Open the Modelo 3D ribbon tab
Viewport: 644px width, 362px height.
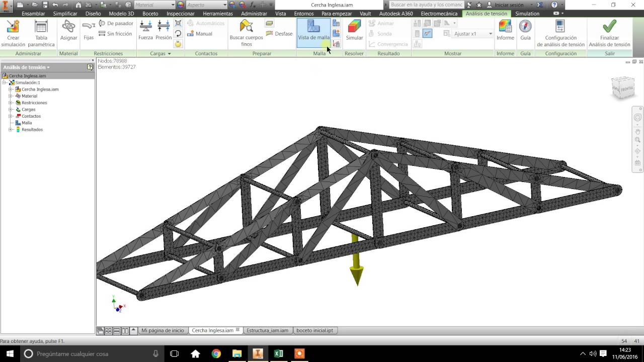coord(121,14)
